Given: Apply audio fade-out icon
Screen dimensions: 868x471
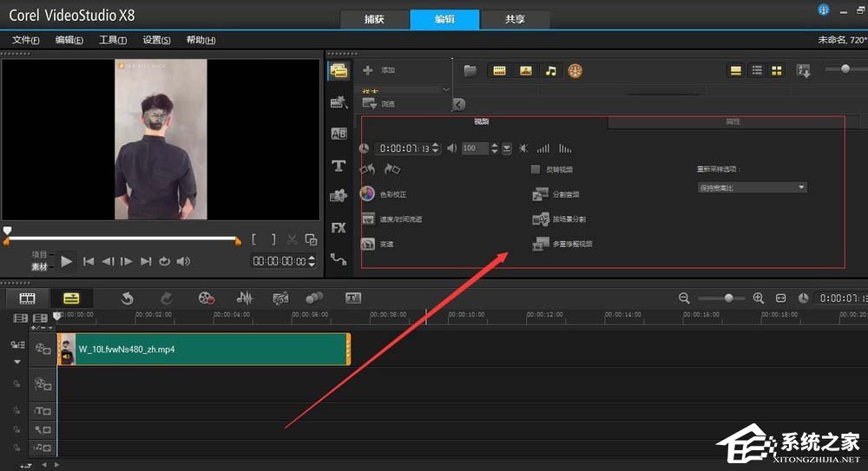Looking at the screenshot, I should (565, 148).
